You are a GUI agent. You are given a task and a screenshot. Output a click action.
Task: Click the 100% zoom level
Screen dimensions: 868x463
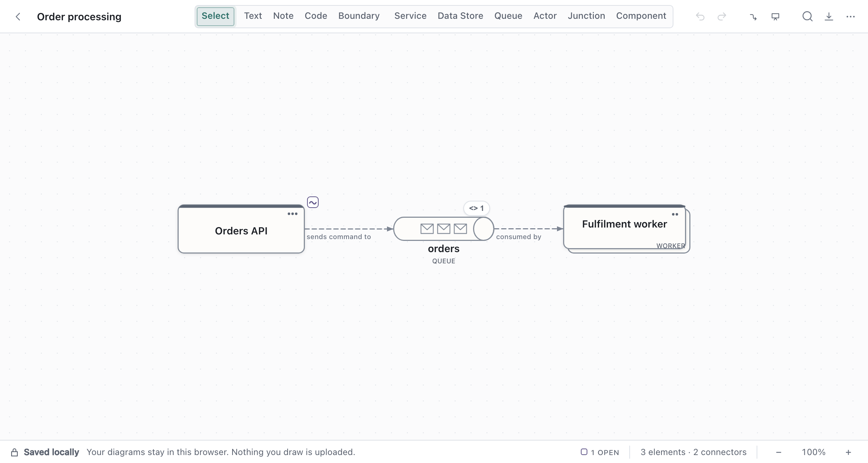click(x=814, y=452)
